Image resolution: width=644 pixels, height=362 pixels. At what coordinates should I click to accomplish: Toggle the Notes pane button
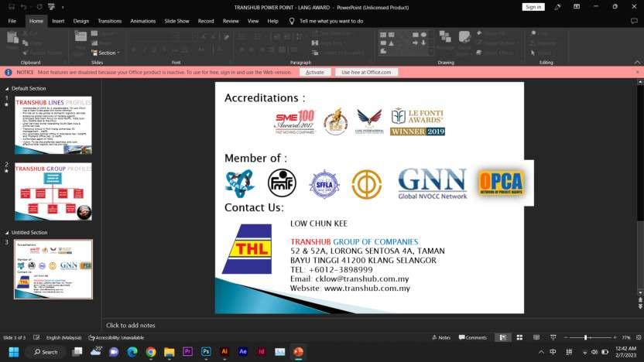coord(441,337)
